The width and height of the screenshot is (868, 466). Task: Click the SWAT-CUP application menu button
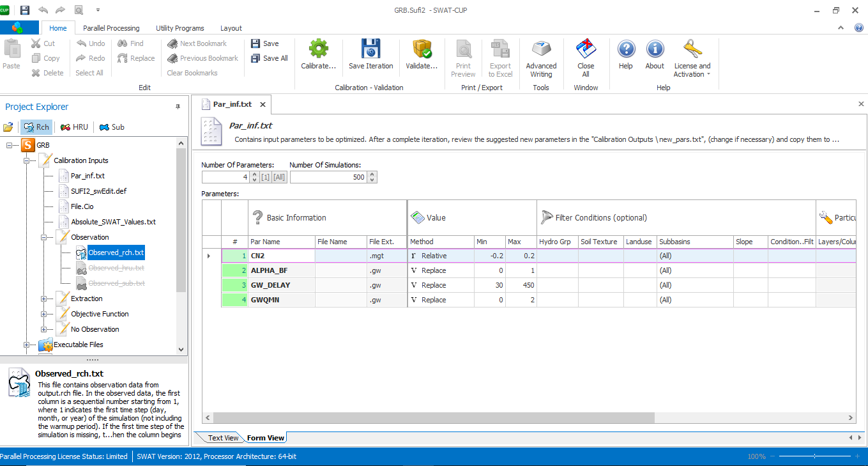[x=18, y=27]
